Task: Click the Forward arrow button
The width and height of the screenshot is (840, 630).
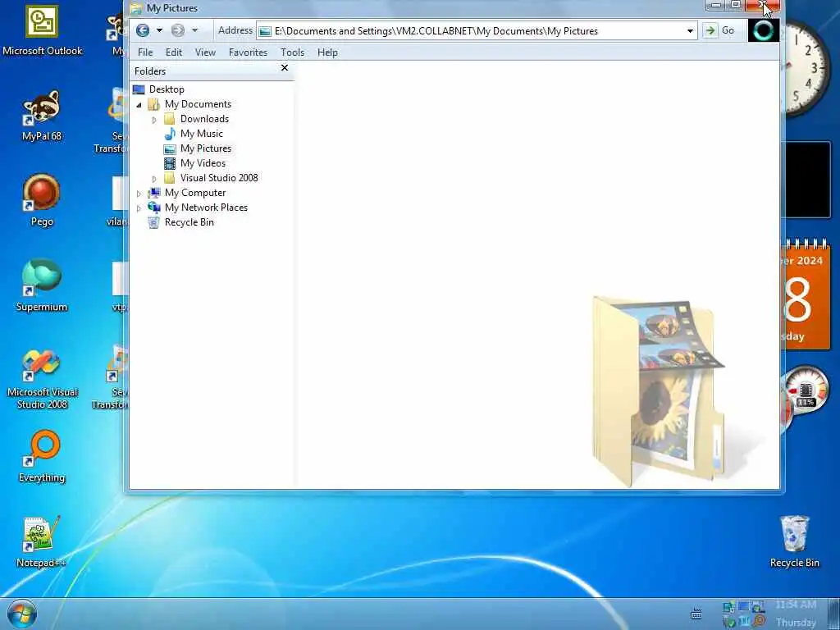Action: pos(178,30)
